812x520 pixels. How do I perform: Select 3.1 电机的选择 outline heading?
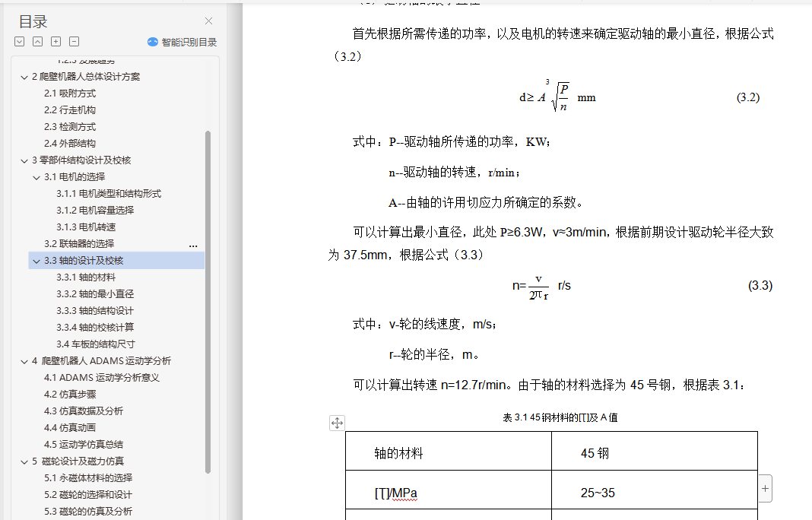pyautogui.click(x=75, y=176)
